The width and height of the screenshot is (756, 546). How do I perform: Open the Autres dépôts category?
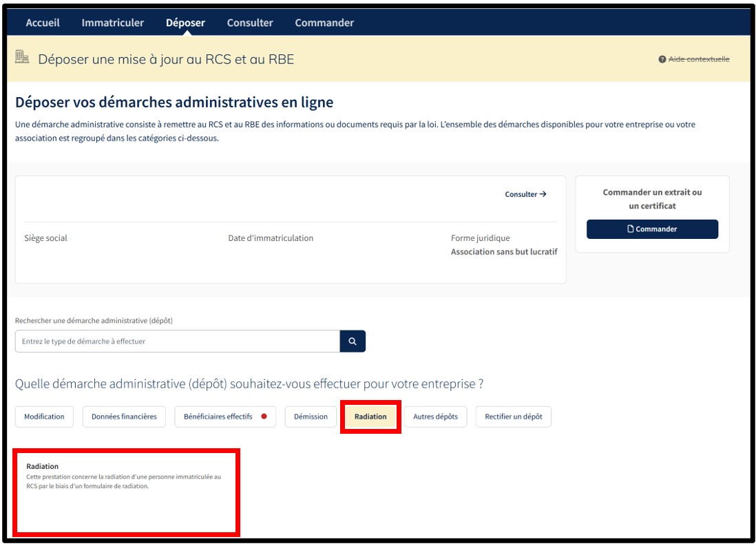[x=435, y=417]
